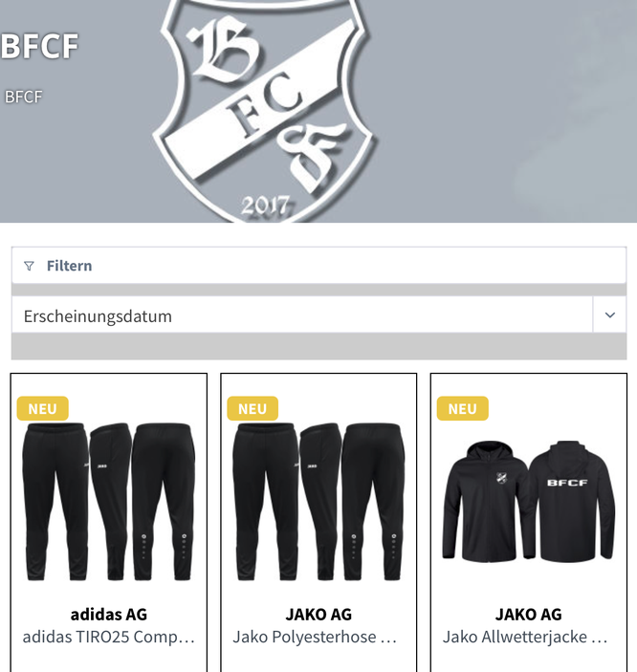Click NEU badge on Jako Allwetterjacke product
637x672 pixels.
tap(462, 408)
